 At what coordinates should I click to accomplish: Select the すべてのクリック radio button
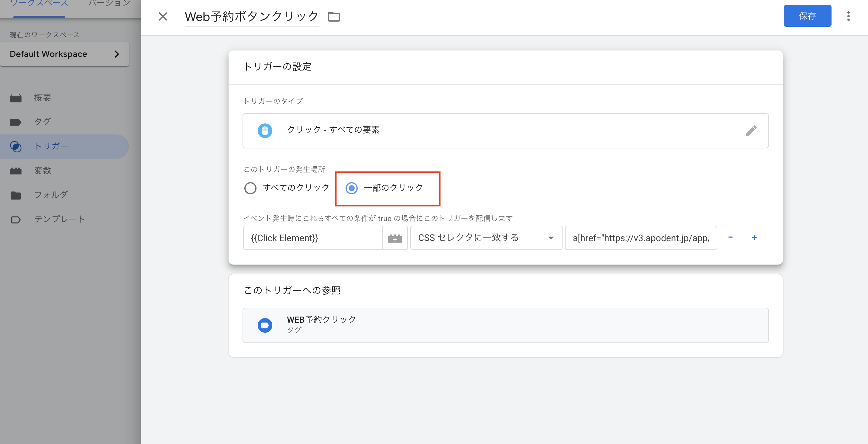(250, 188)
